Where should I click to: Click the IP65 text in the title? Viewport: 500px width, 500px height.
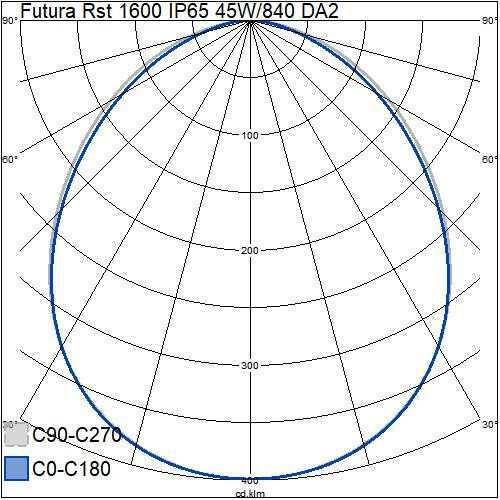189,11
